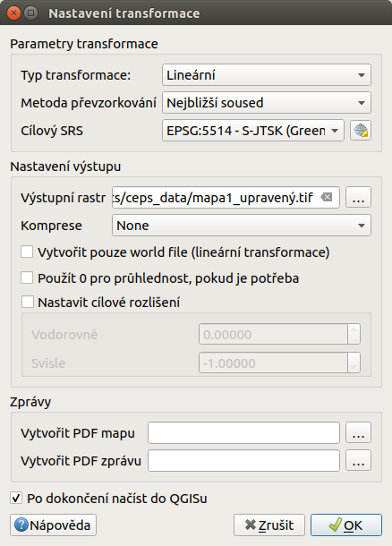Select the Svisle resolution spin box

pyautogui.click(x=279, y=363)
